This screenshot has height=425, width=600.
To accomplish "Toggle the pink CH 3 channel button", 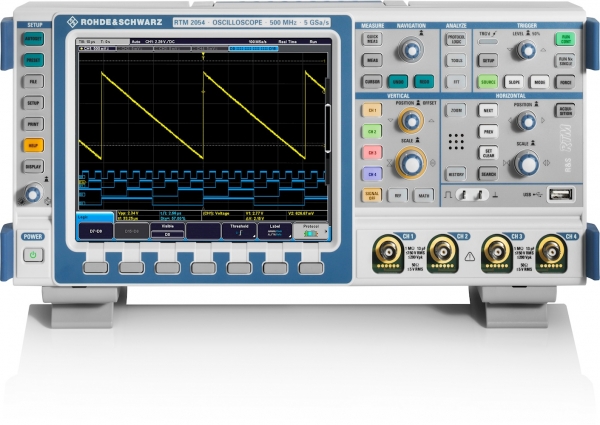I will tap(372, 152).
